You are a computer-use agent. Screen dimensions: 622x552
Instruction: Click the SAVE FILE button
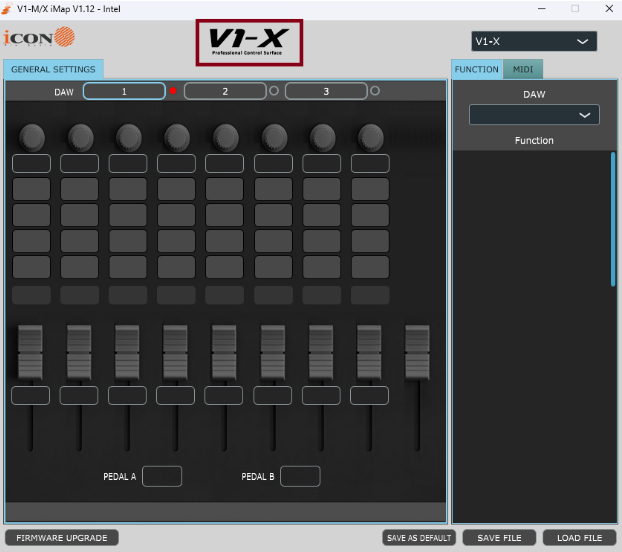(499, 538)
